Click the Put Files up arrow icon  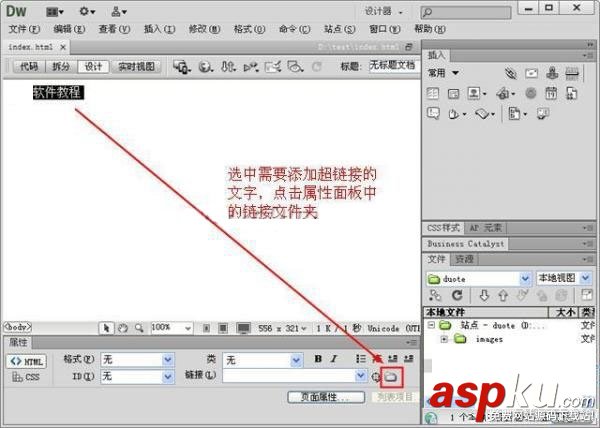click(x=503, y=295)
